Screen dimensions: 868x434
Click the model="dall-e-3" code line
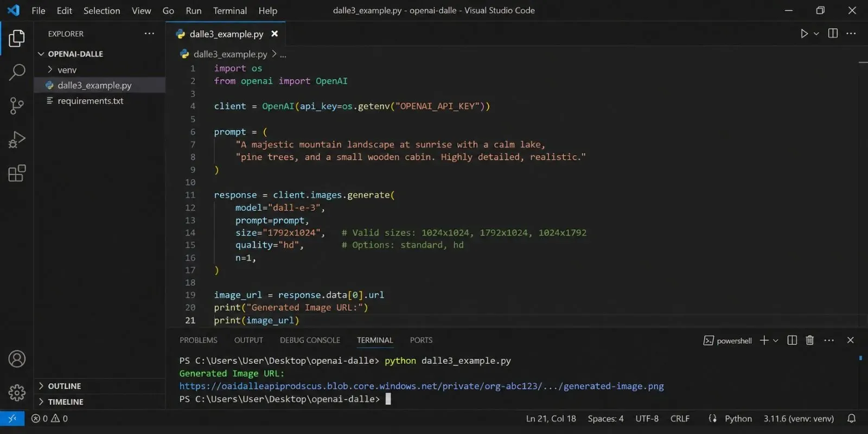(280, 207)
